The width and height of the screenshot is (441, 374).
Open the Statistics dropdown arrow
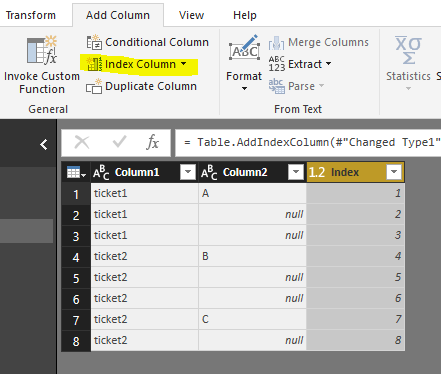tap(408, 88)
